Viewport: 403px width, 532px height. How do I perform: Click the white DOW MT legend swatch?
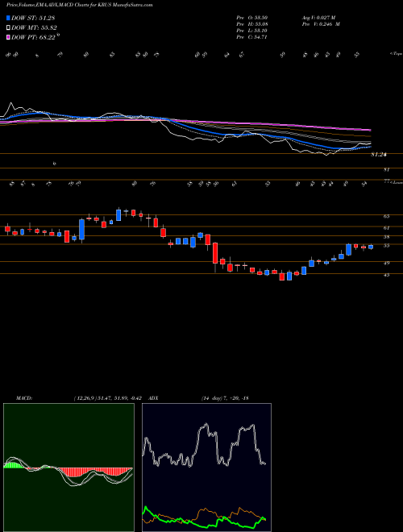pyautogui.click(x=8, y=28)
